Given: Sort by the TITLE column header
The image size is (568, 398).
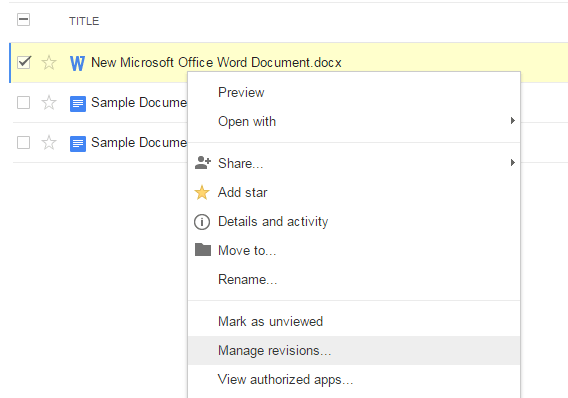Looking at the screenshot, I should [x=84, y=21].
